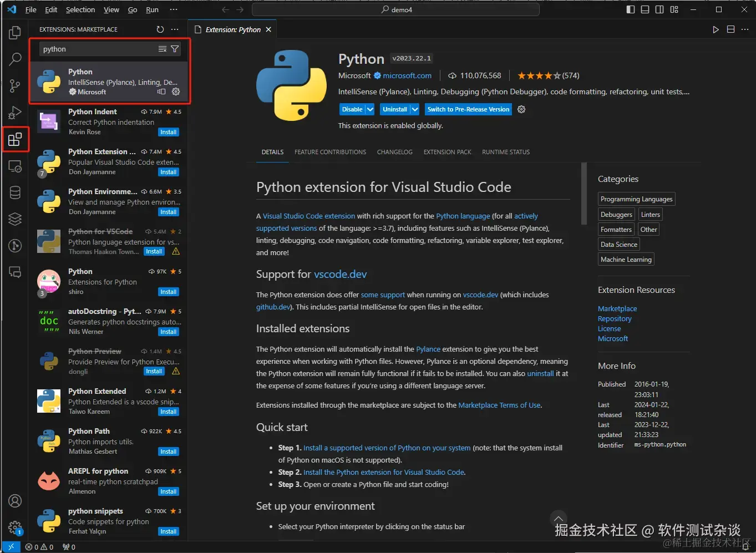Open Repository resource link
The image size is (756, 553).
(615, 318)
